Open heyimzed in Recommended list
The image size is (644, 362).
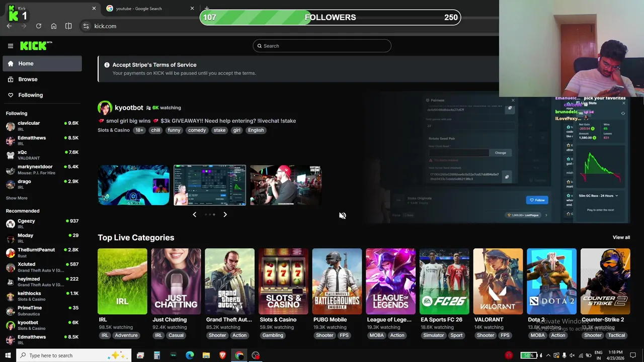point(42,282)
